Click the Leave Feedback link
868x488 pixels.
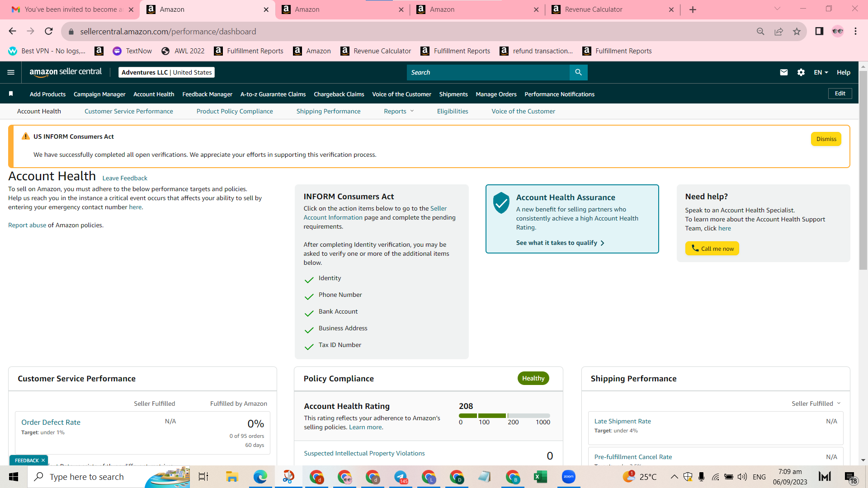tap(125, 178)
